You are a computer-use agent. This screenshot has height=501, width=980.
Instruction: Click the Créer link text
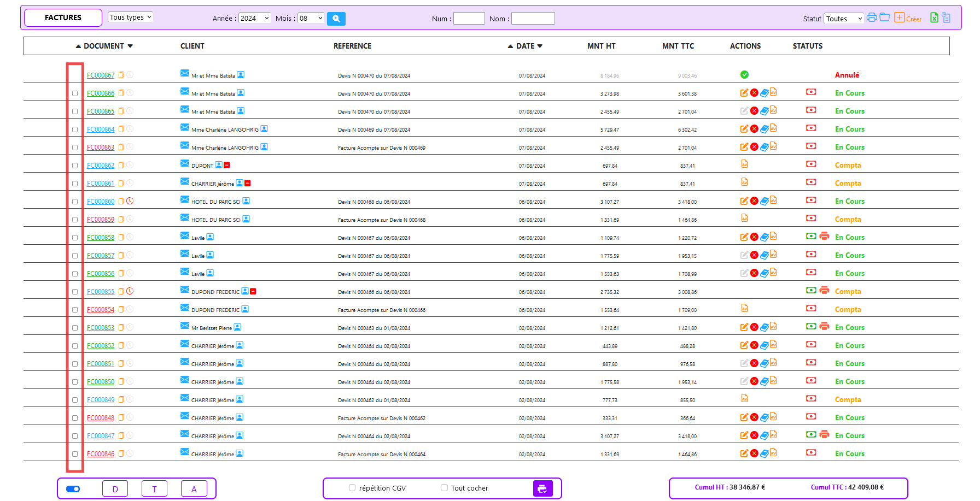914,19
